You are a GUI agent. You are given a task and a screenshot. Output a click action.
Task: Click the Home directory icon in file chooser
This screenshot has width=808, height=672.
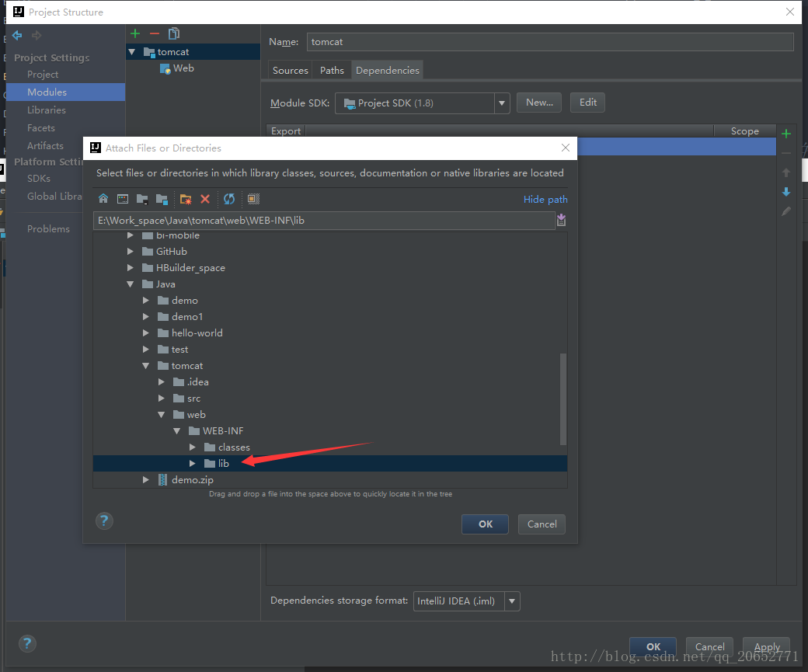pyautogui.click(x=103, y=199)
